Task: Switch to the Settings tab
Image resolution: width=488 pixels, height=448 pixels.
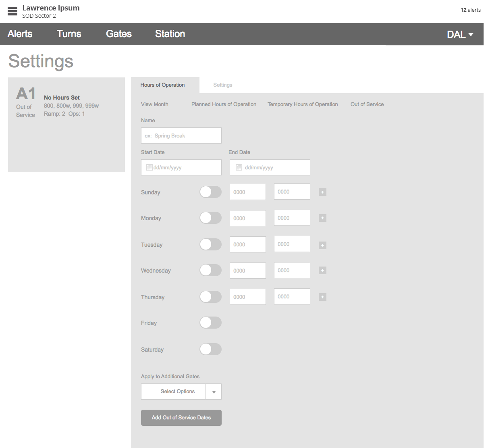Action: (223, 85)
